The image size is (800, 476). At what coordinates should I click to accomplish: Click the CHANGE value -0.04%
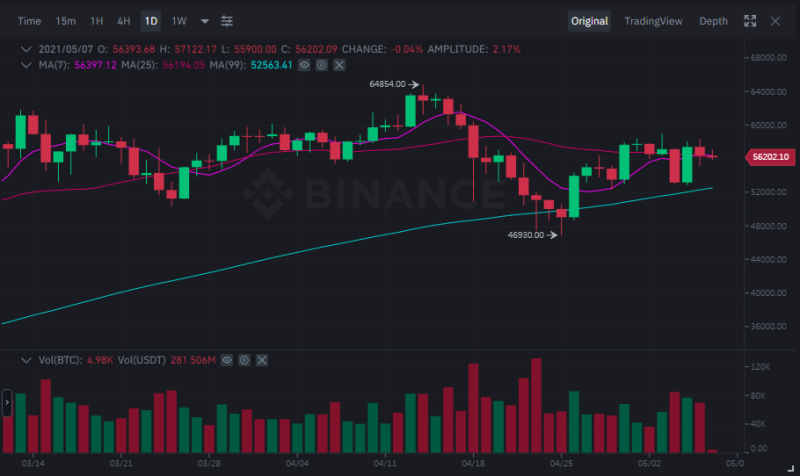click(x=407, y=49)
